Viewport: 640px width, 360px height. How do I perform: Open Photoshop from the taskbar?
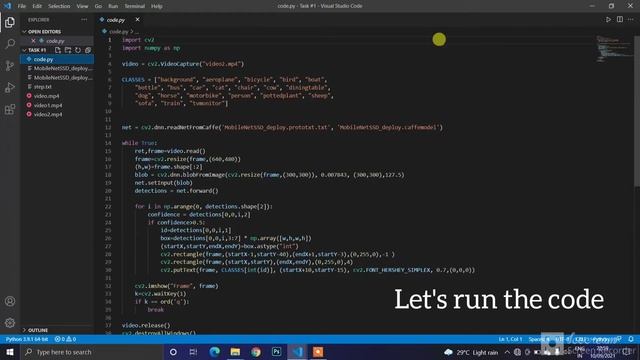(x=276, y=352)
